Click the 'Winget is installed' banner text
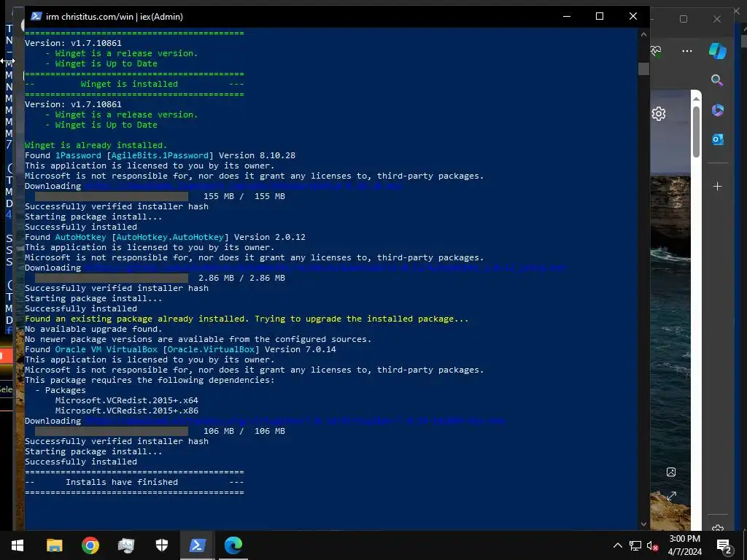This screenshot has height=560, width=747. coord(129,84)
